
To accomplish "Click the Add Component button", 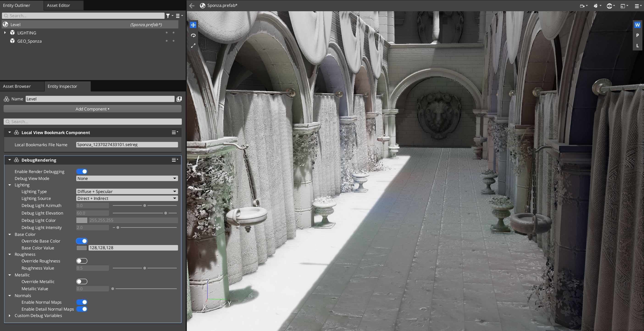I will (x=92, y=109).
